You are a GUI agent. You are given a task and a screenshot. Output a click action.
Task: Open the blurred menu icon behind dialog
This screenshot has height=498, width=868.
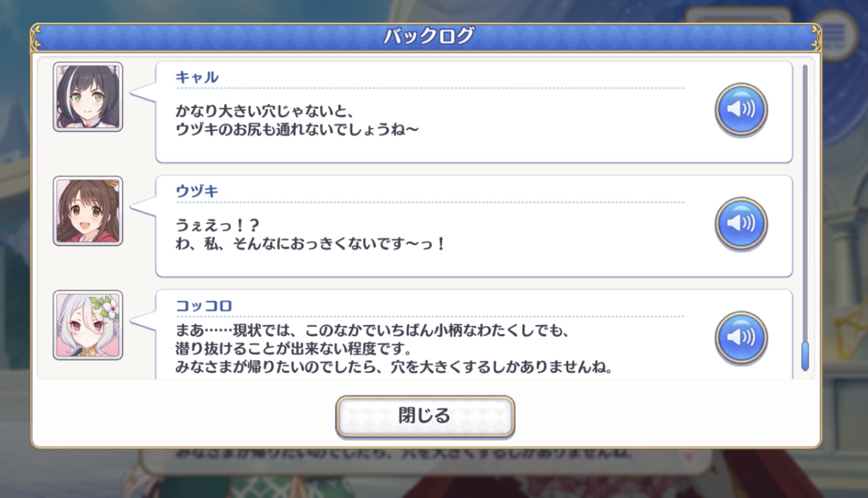pos(835,35)
